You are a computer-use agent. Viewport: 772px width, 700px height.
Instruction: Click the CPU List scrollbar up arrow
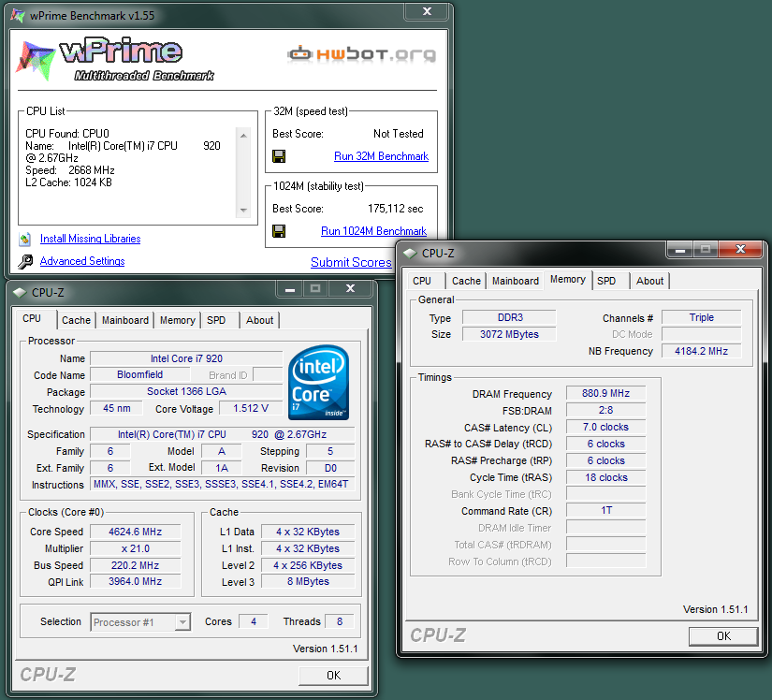pyautogui.click(x=243, y=136)
